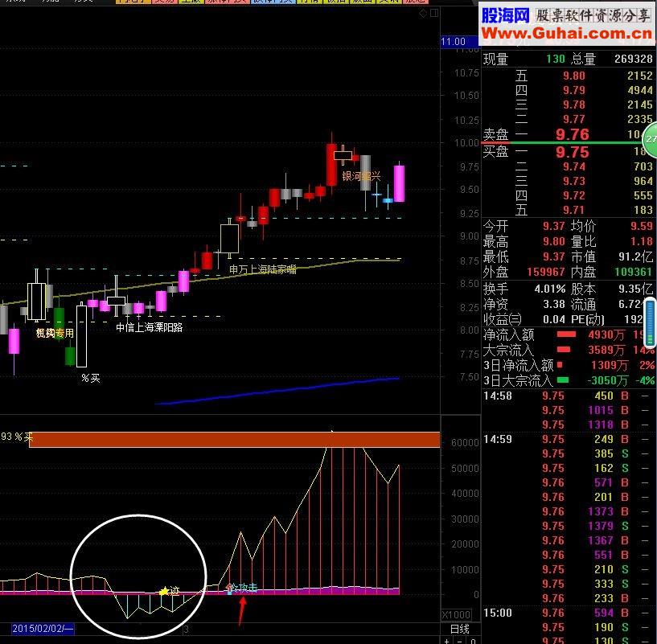
Task: Click the 3日大宗流入 green bar indicator
Action: coord(563,380)
